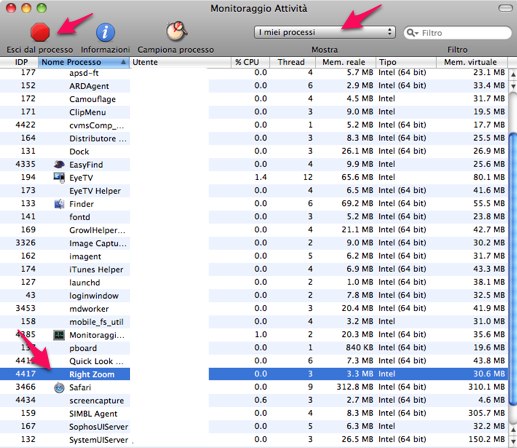Select the apsd-ft process row
The width and height of the screenshot is (517, 448).
point(253,73)
